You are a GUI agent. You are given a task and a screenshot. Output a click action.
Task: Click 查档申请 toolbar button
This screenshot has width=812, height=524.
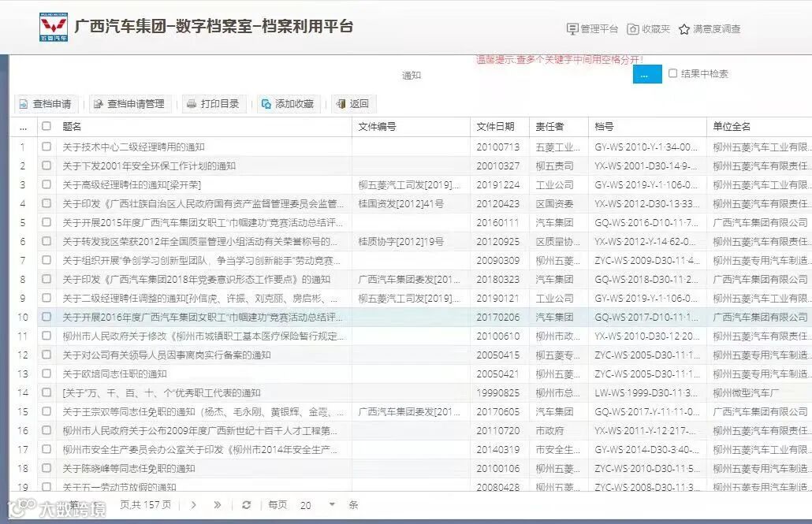(46, 103)
